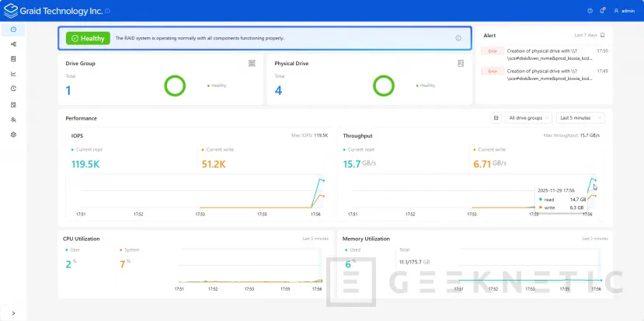Click the gear settings icon in the sidebar
This screenshot has width=644, height=321.
point(13,134)
